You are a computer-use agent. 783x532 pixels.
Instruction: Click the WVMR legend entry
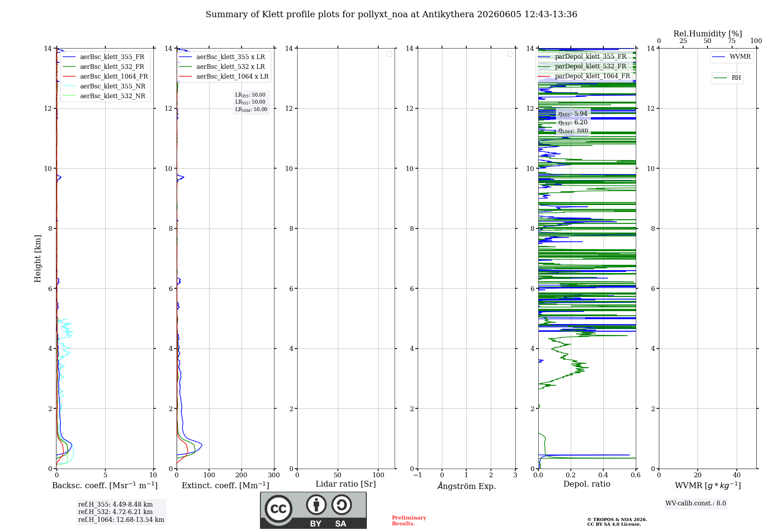[x=731, y=57]
